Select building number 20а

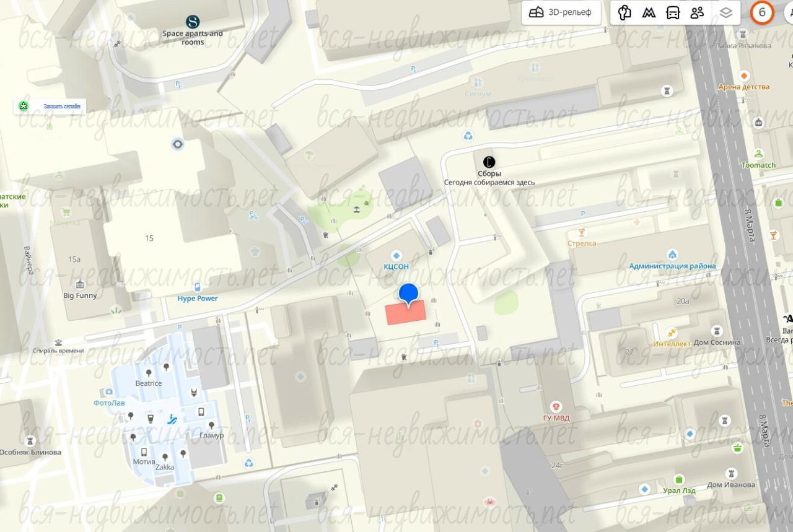coord(683,302)
